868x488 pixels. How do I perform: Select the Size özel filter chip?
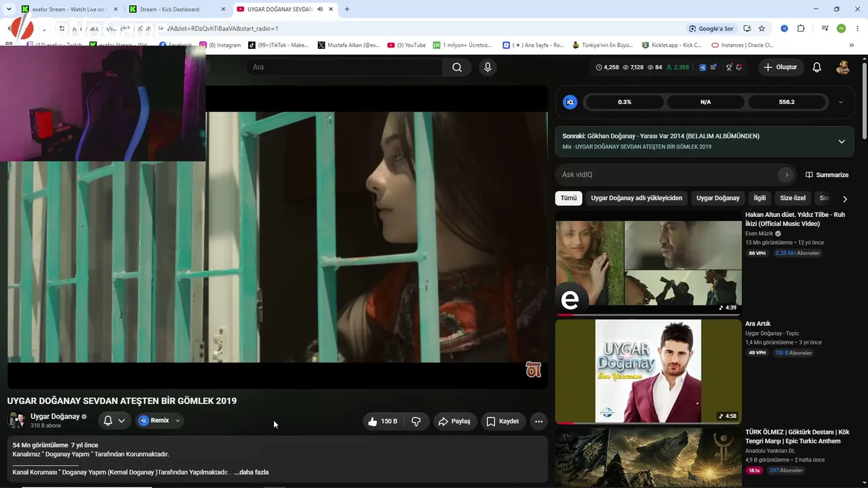(793, 198)
